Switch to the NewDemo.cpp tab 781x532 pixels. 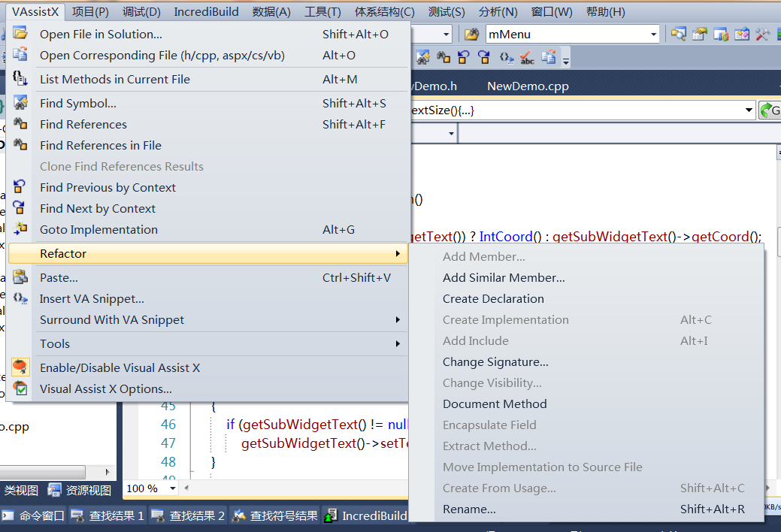pos(528,86)
